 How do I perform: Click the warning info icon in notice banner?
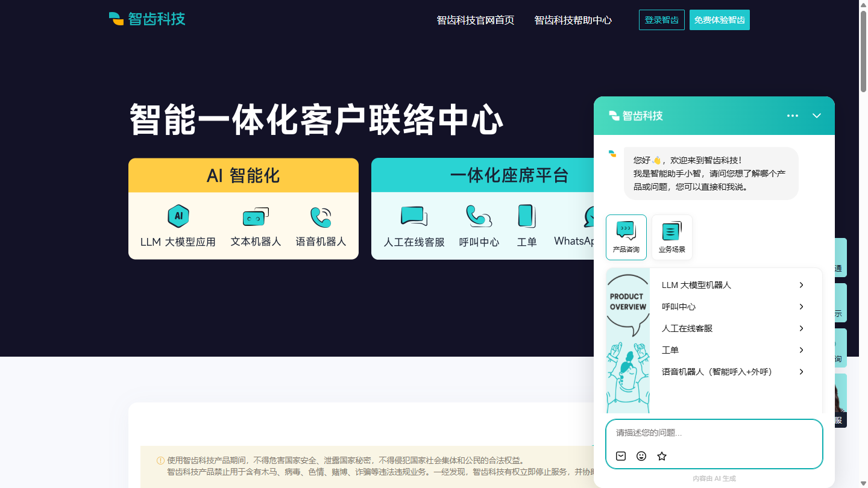(160, 460)
